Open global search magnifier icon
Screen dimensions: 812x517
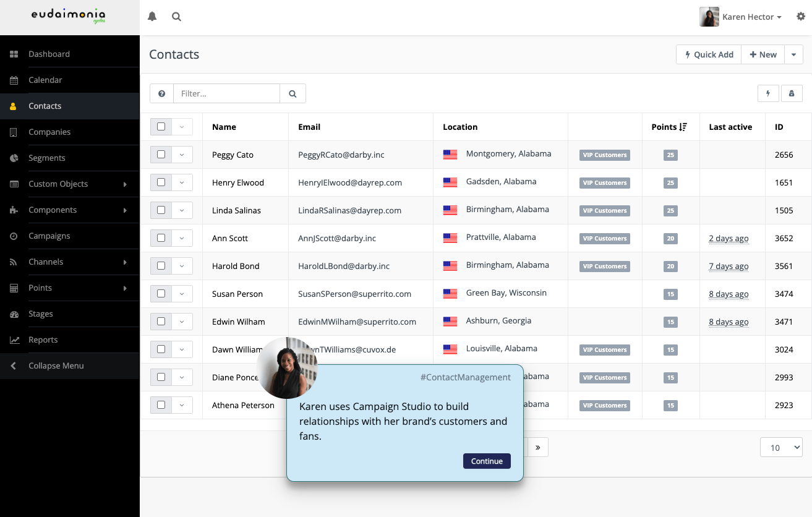pyautogui.click(x=176, y=17)
